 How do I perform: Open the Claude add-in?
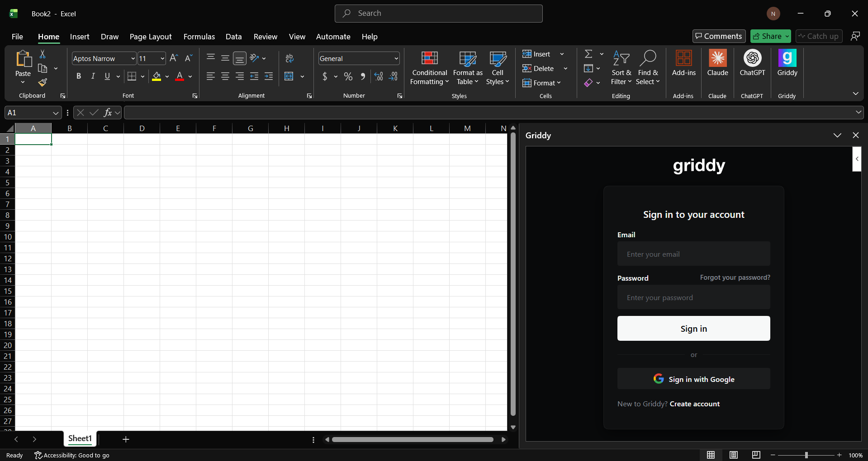[x=717, y=67]
